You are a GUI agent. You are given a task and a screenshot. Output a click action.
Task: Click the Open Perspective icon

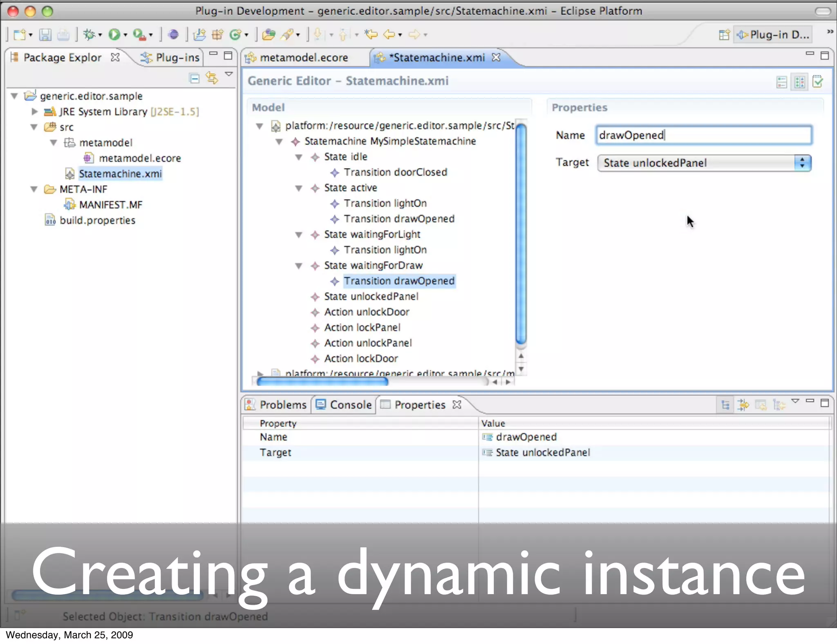coord(724,35)
